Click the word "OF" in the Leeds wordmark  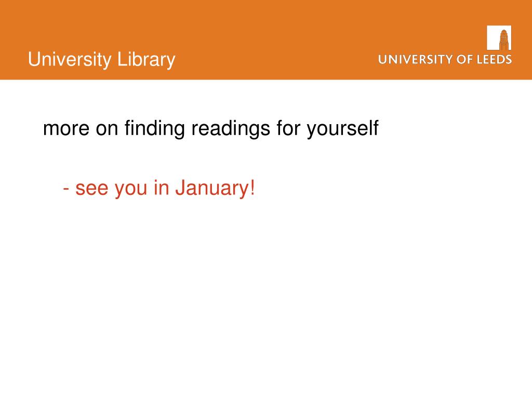(465, 59)
